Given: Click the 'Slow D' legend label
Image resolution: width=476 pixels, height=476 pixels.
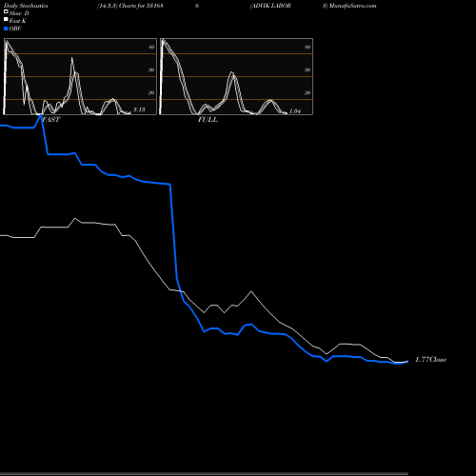Looking at the screenshot, I should 19,13.
